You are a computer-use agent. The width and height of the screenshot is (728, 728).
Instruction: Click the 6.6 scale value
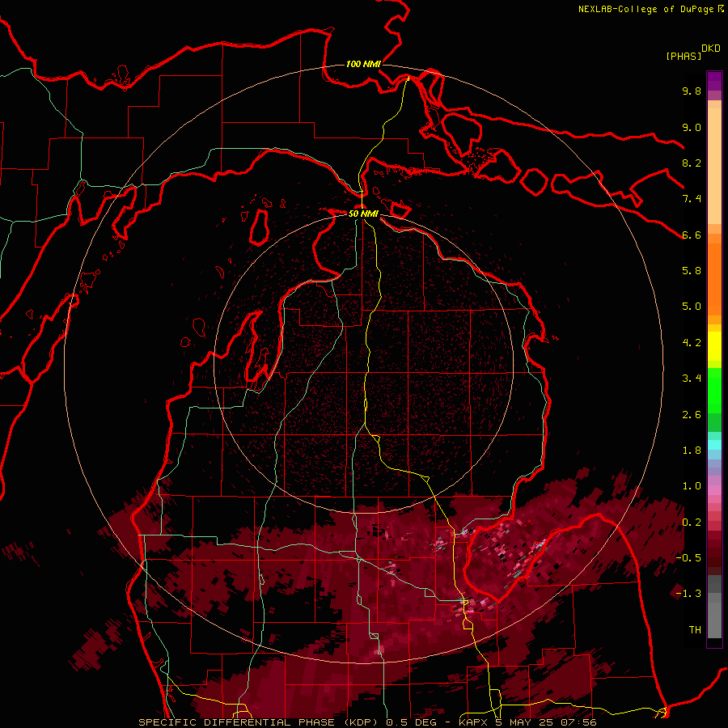(692, 235)
